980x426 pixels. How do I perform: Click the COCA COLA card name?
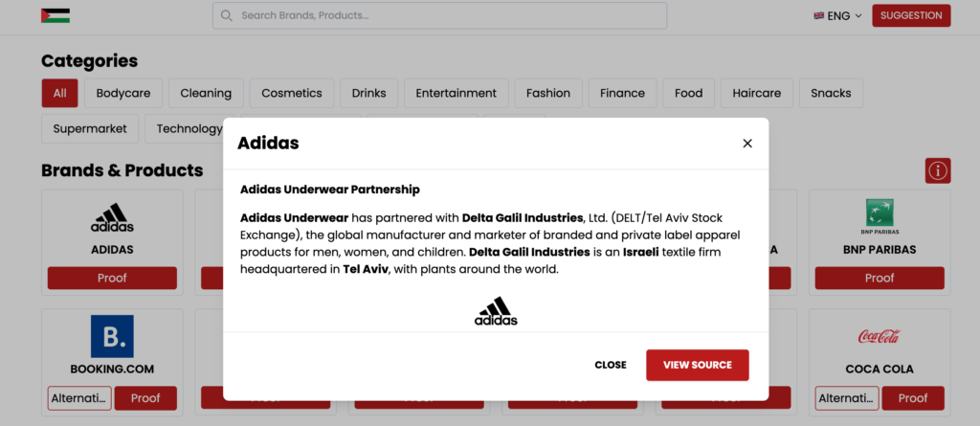pyautogui.click(x=880, y=370)
